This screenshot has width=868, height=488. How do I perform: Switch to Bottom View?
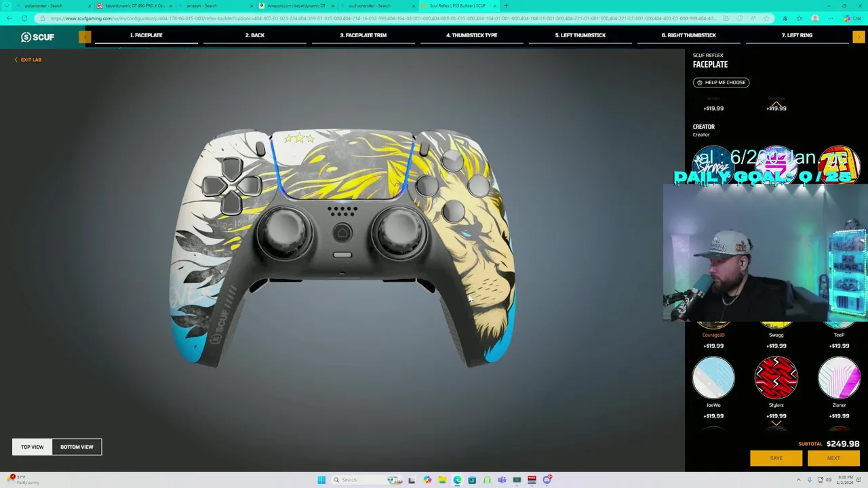77,447
